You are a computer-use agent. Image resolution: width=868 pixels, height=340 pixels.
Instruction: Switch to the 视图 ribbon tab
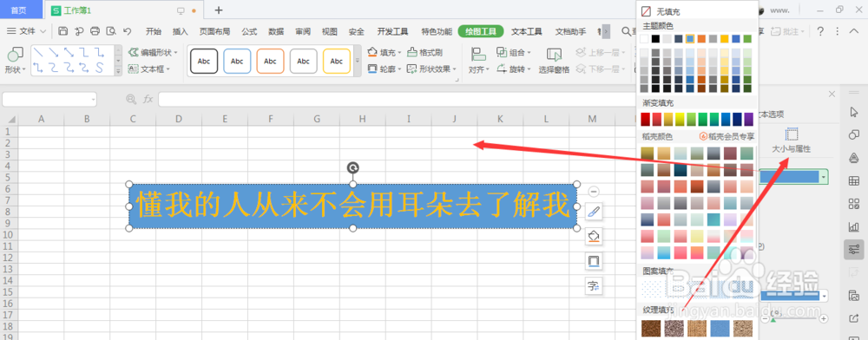click(x=329, y=31)
